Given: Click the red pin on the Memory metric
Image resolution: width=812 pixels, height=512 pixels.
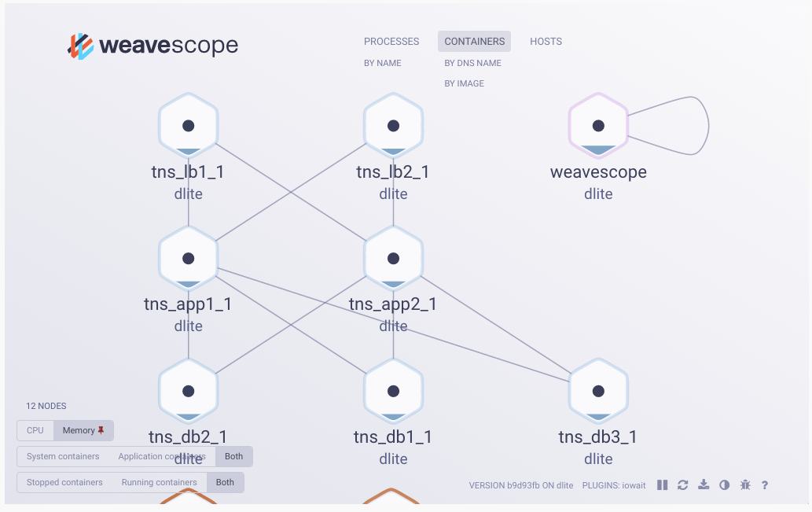Looking at the screenshot, I should coord(101,430).
